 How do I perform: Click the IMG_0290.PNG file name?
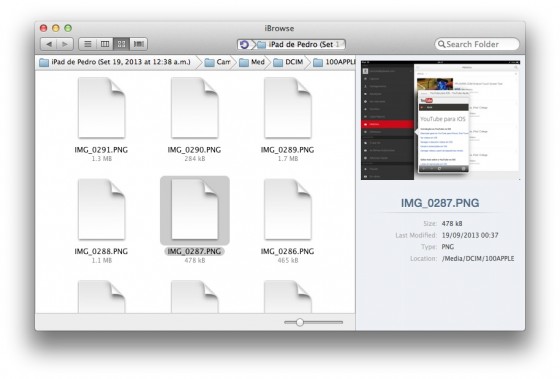(x=194, y=150)
